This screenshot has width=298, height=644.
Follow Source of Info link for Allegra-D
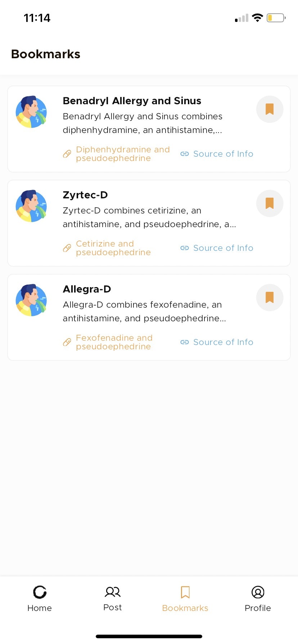[x=217, y=342]
